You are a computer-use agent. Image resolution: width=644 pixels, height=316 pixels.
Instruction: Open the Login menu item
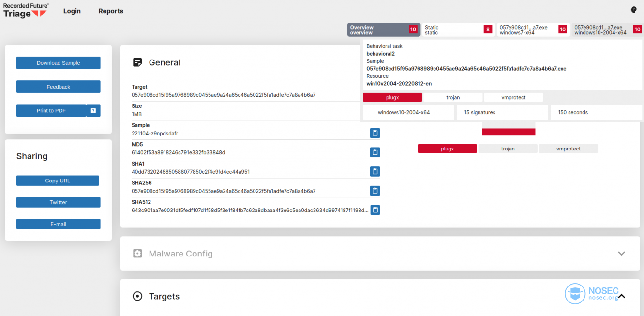click(72, 11)
